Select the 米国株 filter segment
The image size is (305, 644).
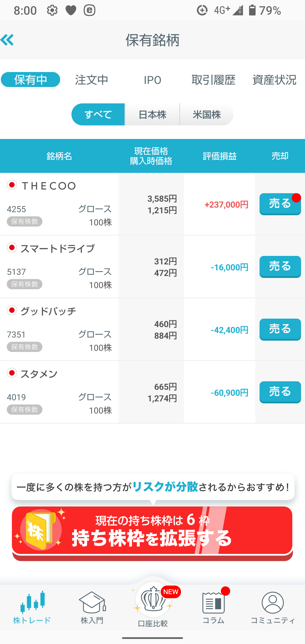point(207,114)
